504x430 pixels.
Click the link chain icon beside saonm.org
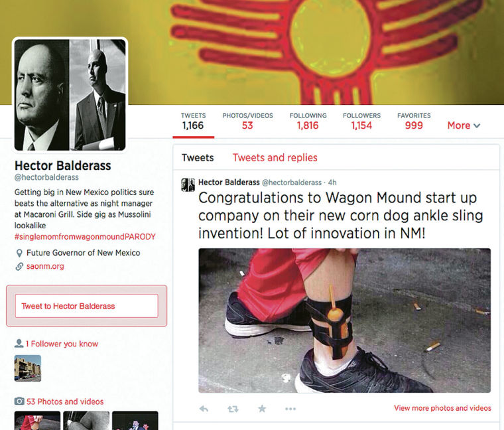click(x=19, y=266)
